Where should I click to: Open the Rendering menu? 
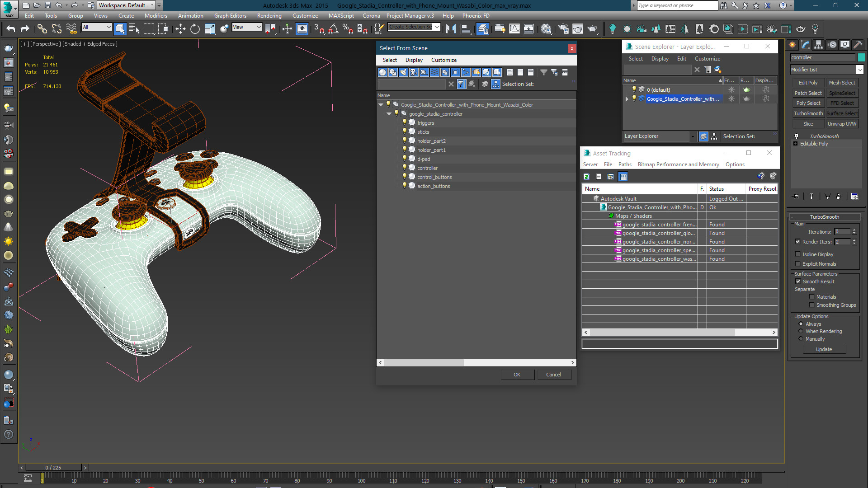point(269,15)
